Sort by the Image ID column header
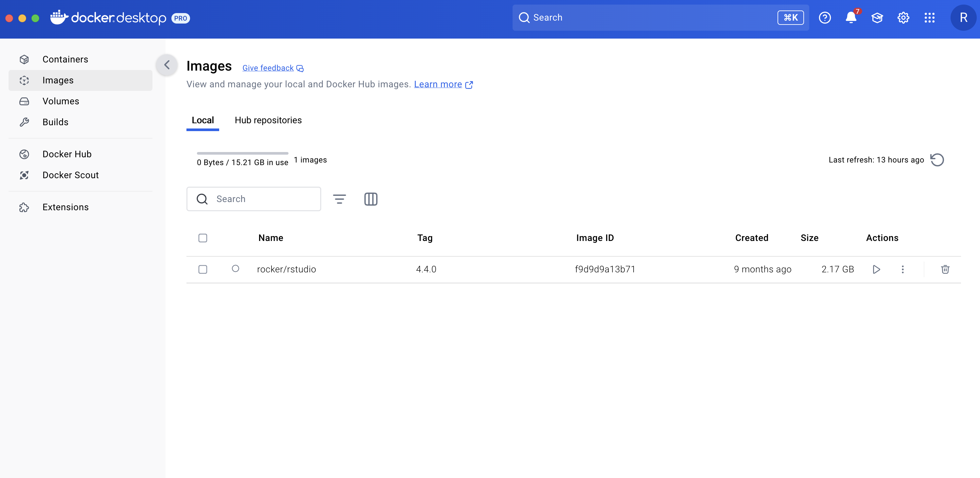Viewport: 980px width, 478px height. pyautogui.click(x=595, y=238)
